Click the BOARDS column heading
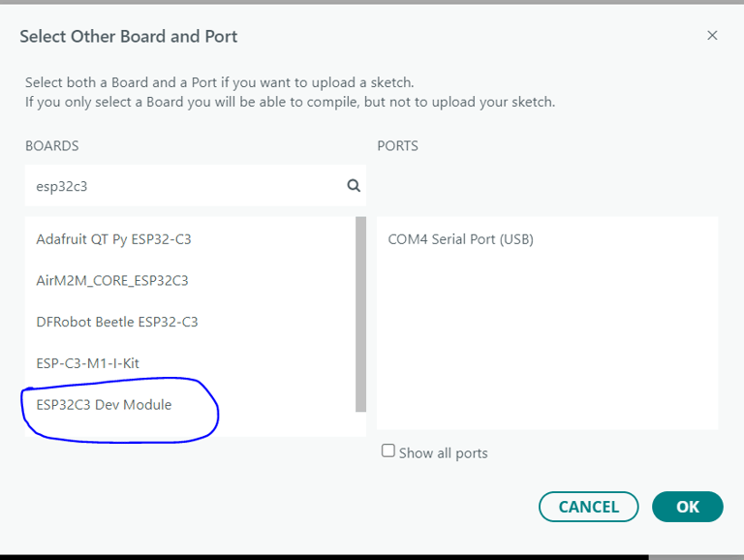The image size is (744, 560). [51, 146]
